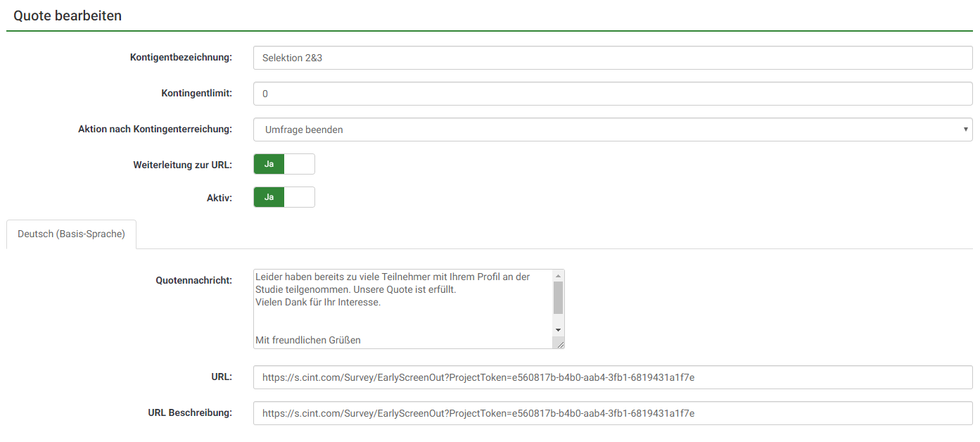The image size is (980, 442).
Task: Click the textarea resize handle
Action: 559,343
